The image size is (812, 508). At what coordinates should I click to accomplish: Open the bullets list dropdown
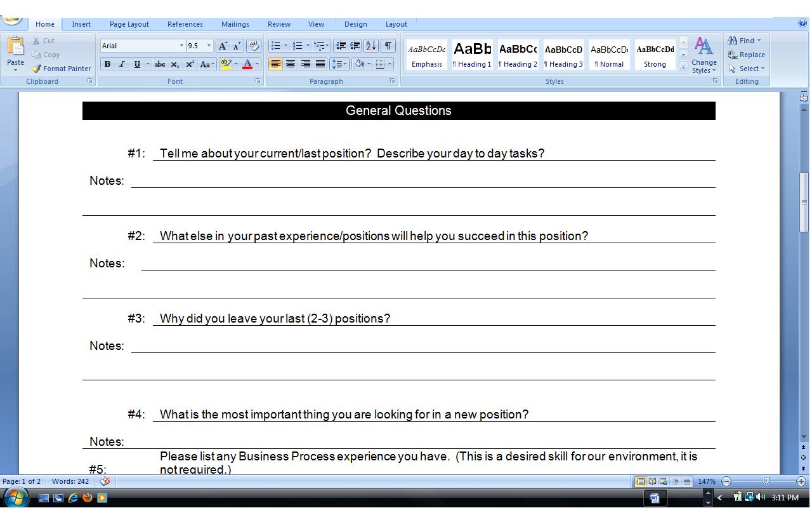coord(285,46)
